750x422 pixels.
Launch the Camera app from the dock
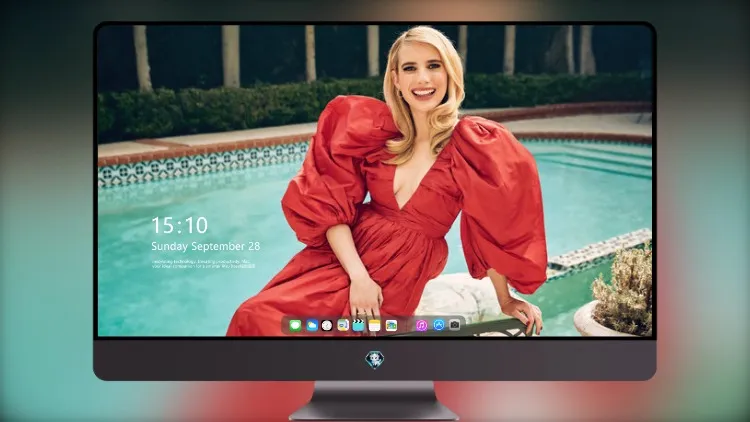(x=455, y=325)
